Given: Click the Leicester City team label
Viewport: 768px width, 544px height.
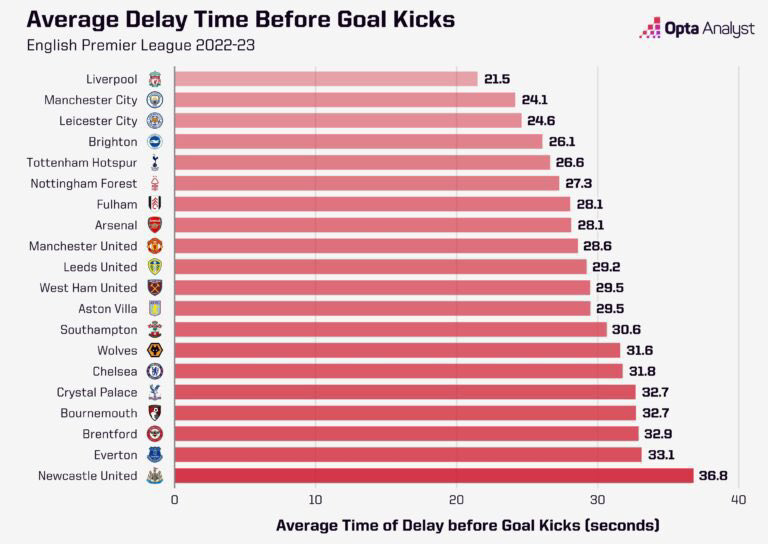Looking at the screenshot, I should pyautogui.click(x=98, y=121).
